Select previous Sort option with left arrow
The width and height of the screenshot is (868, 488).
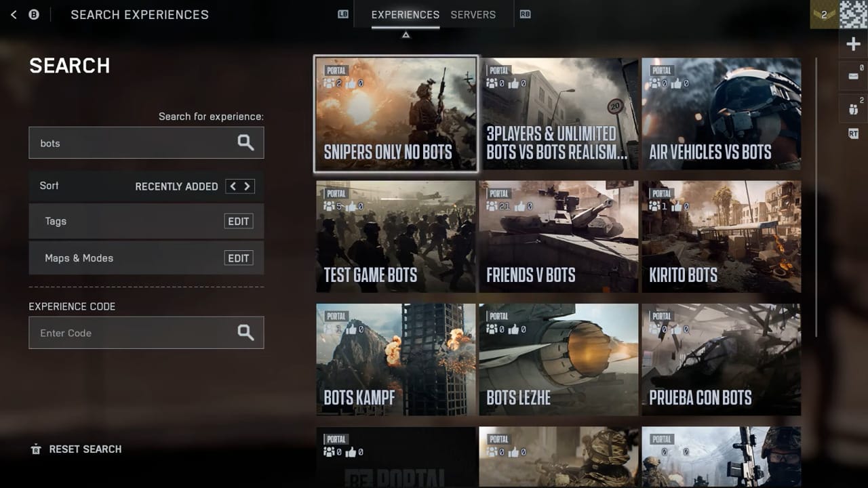(x=233, y=186)
